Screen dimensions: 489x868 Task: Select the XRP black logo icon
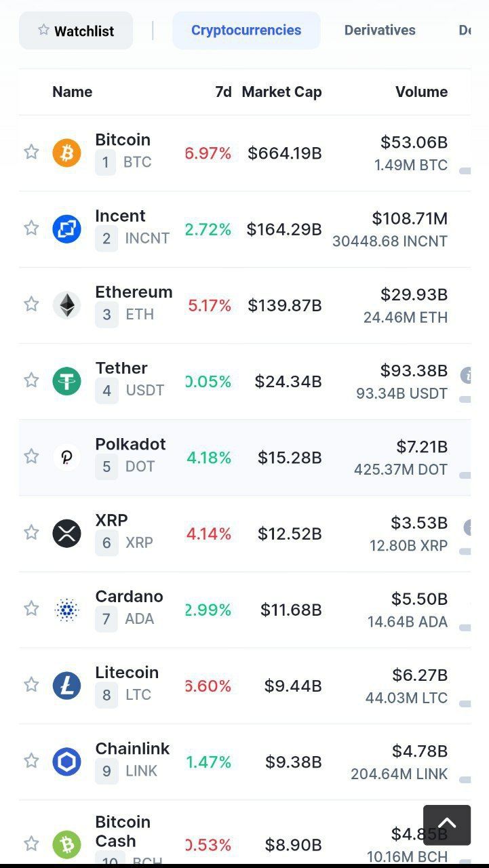point(66,533)
